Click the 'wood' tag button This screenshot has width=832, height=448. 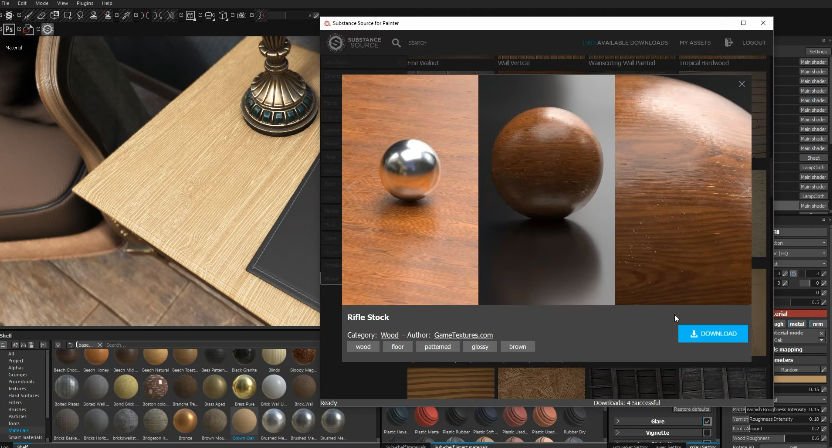[x=363, y=347]
